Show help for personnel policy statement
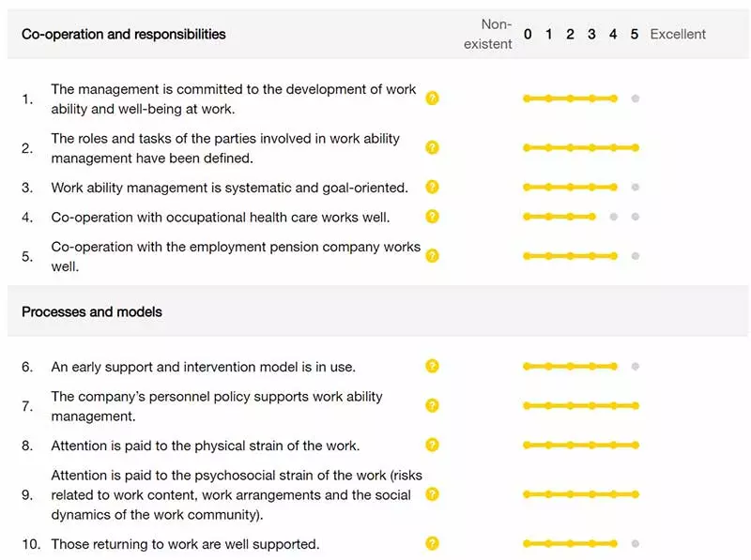 tap(432, 405)
